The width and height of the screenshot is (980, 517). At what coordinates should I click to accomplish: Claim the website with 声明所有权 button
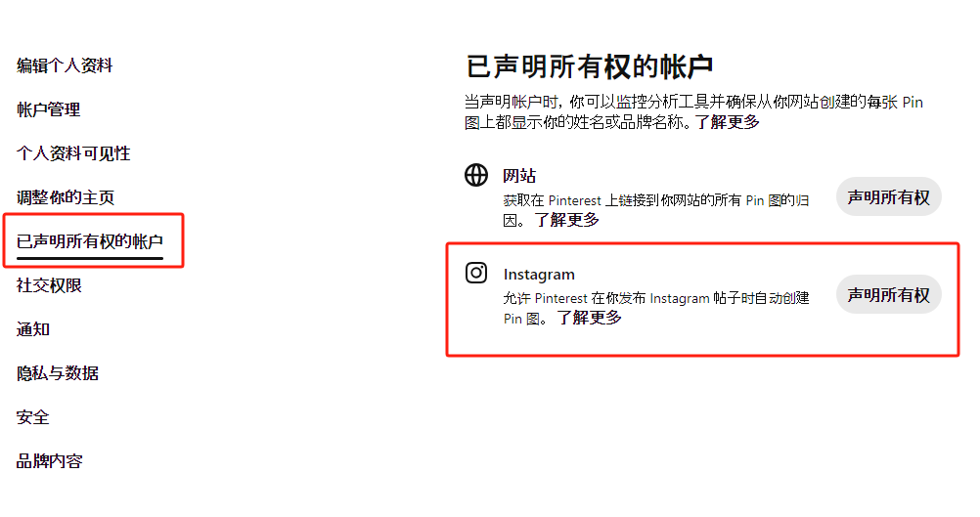coord(889,197)
